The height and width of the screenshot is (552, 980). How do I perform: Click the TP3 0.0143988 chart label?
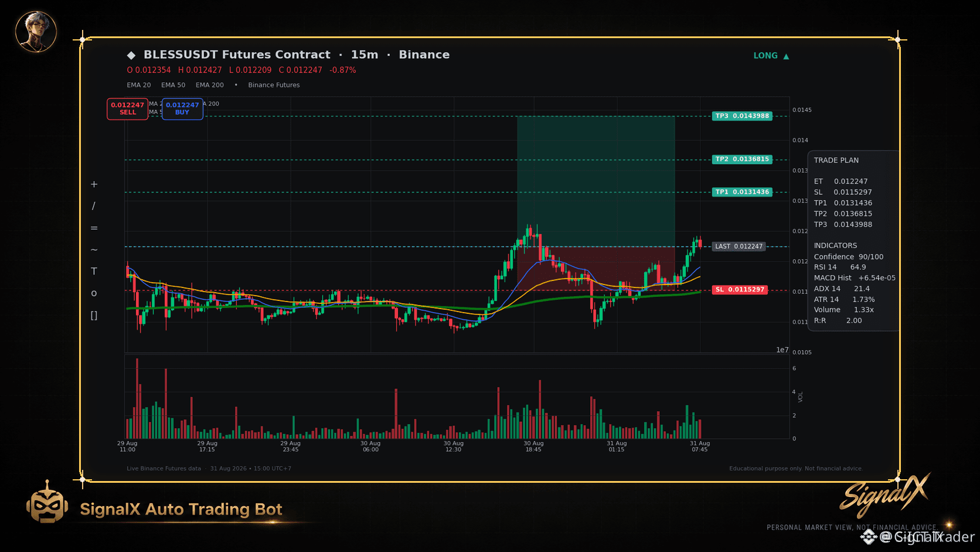click(742, 116)
